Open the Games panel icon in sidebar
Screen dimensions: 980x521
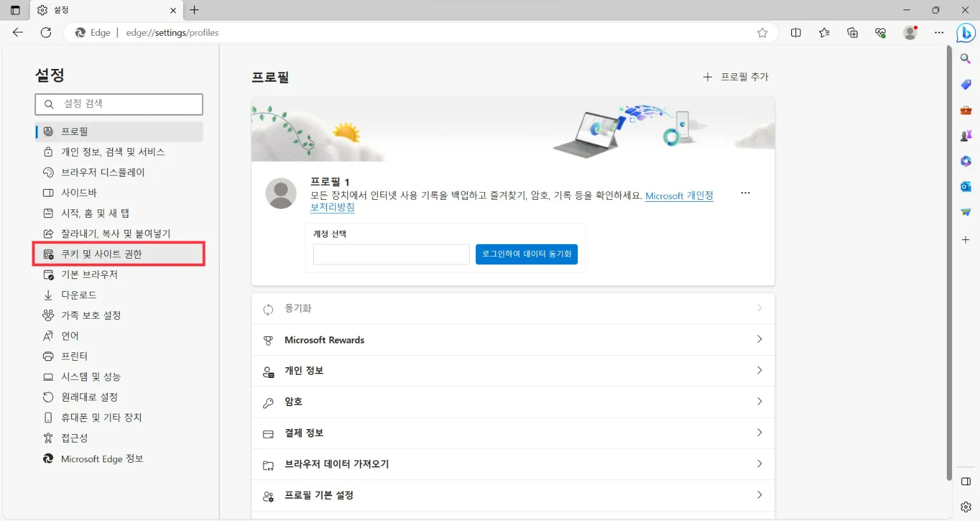965,135
